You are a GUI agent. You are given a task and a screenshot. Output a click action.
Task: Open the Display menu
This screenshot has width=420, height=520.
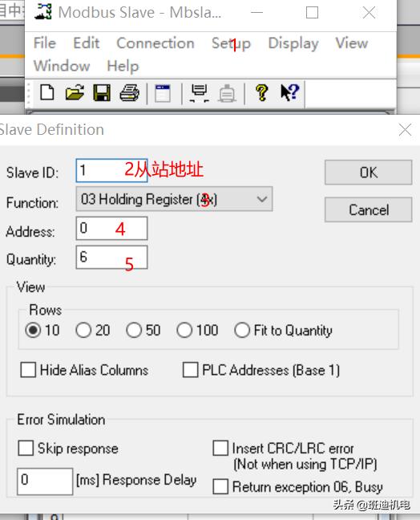coord(293,44)
